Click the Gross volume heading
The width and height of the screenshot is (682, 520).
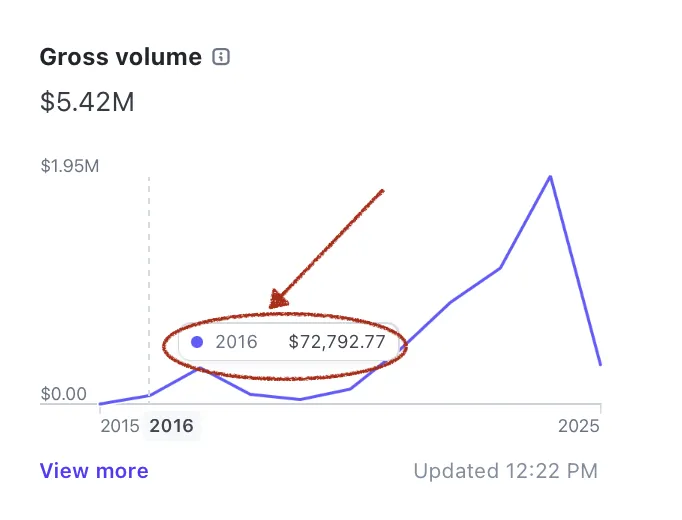tap(121, 57)
